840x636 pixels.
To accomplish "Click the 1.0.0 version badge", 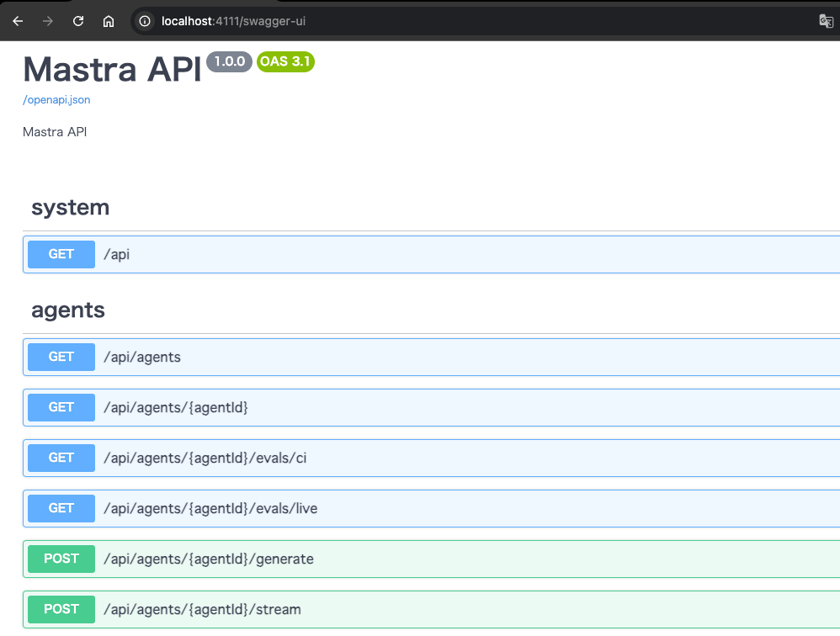I will tap(229, 61).
